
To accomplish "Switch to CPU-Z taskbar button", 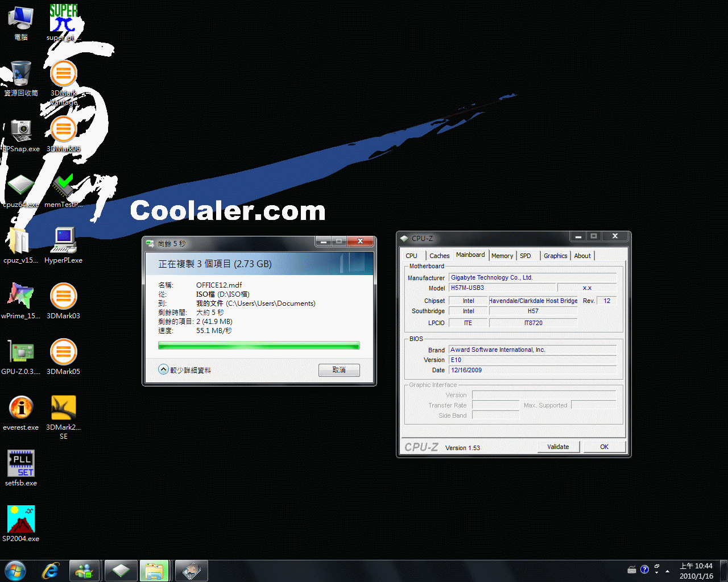I will tap(121, 571).
